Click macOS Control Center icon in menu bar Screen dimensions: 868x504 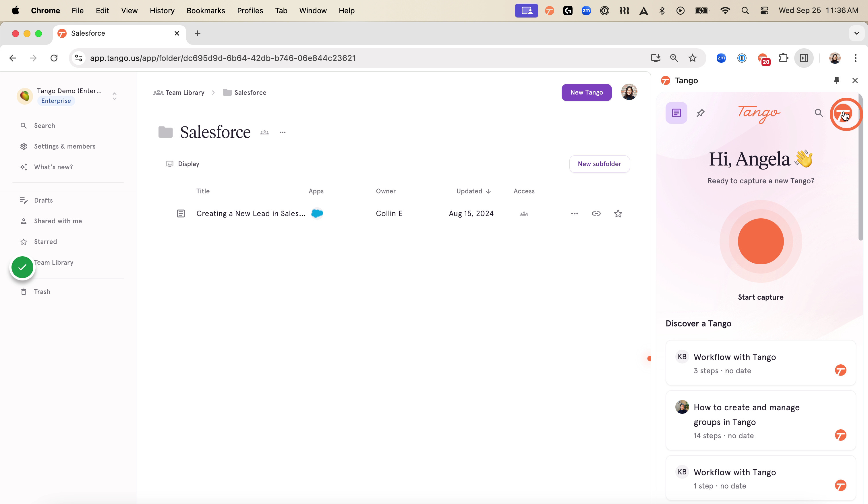[x=764, y=11]
